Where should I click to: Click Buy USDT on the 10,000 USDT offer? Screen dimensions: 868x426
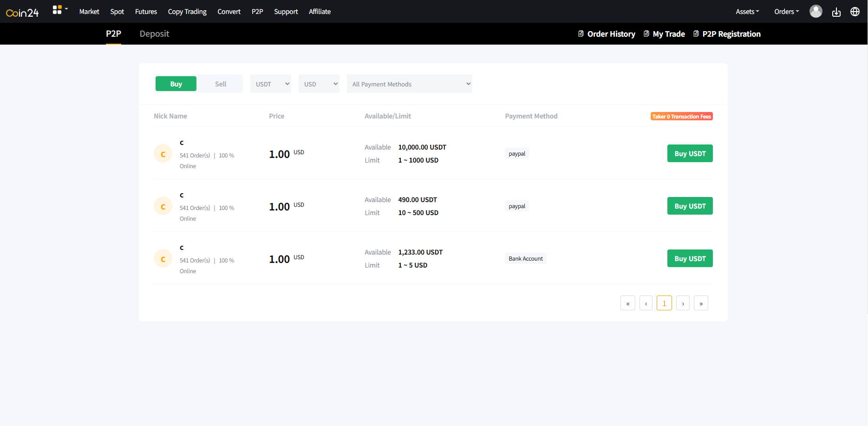pyautogui.click(x=690, y=153)
